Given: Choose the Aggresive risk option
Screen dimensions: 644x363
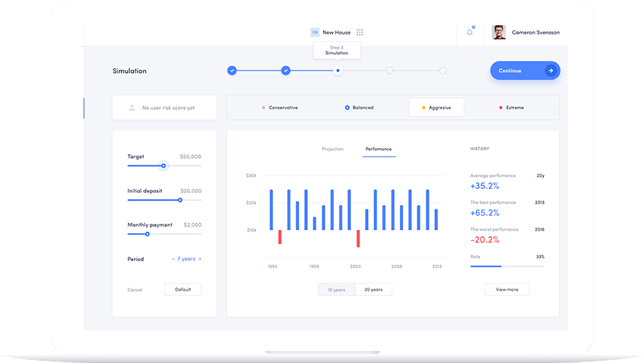Looking at the screenshot, I should (x=436, y=108).
